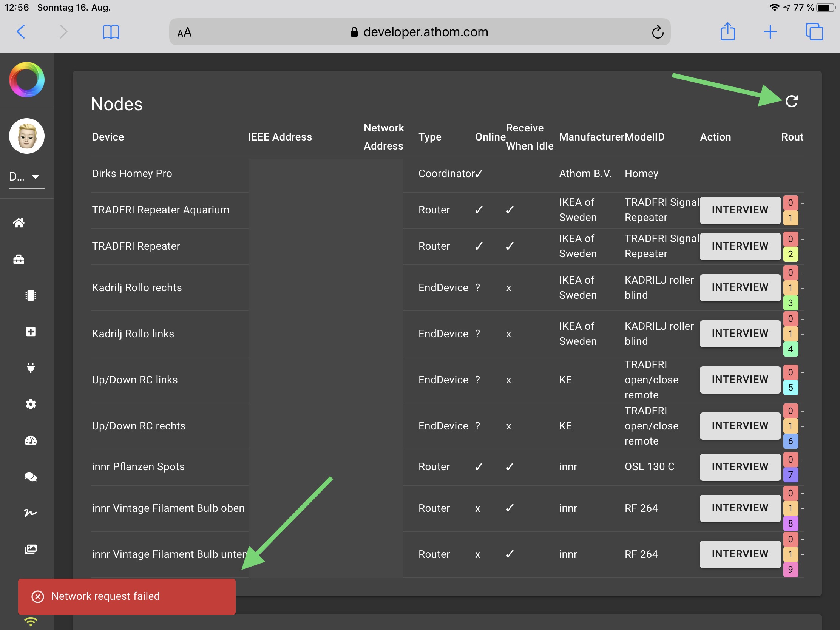Tap the Safari share button
The image size is (840, 630).
coord(727,32)
